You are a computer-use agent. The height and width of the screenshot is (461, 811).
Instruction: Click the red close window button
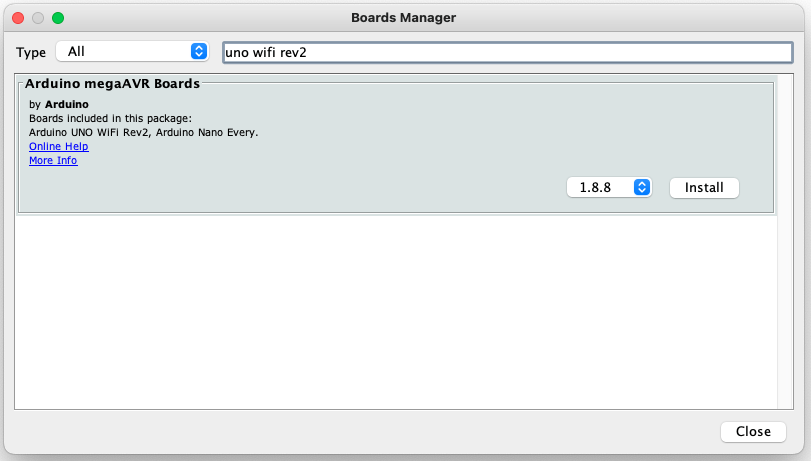click(x=18, y=18)
